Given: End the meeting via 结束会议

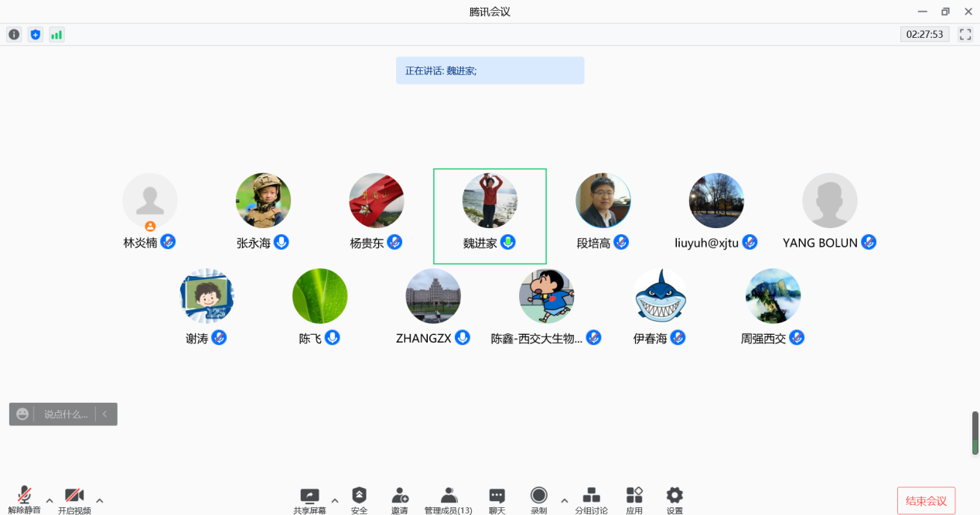Looking at the screenshot, I should pyautogui.click(x=926, y=500).
